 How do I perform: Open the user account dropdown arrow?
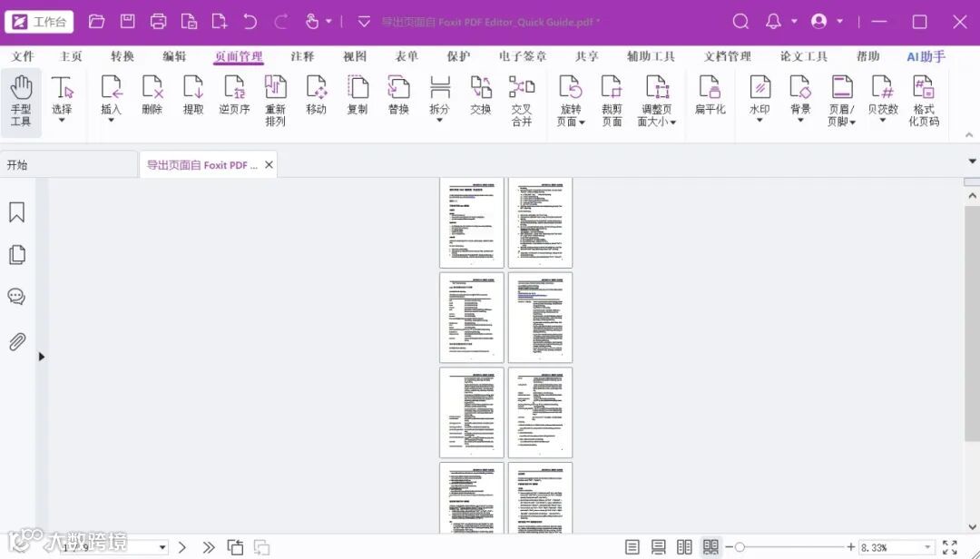pyautogui.click(x=840, y=21)
